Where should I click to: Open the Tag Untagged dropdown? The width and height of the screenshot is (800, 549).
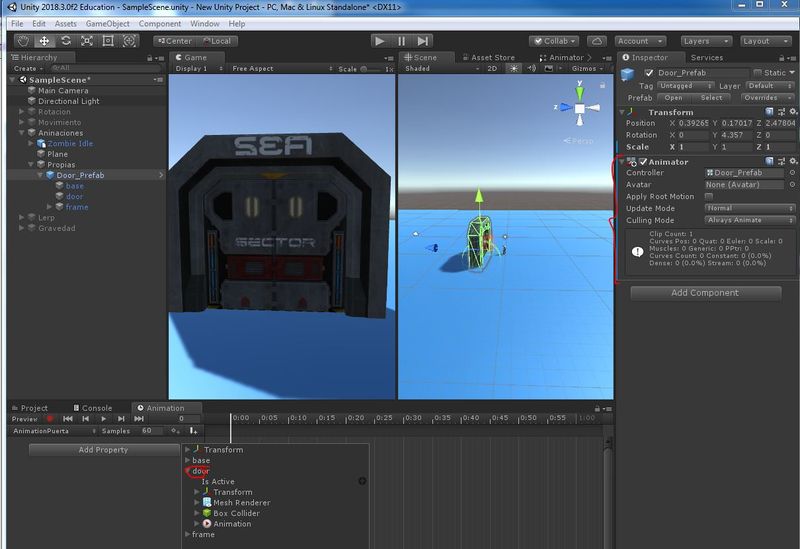point(685,86)
